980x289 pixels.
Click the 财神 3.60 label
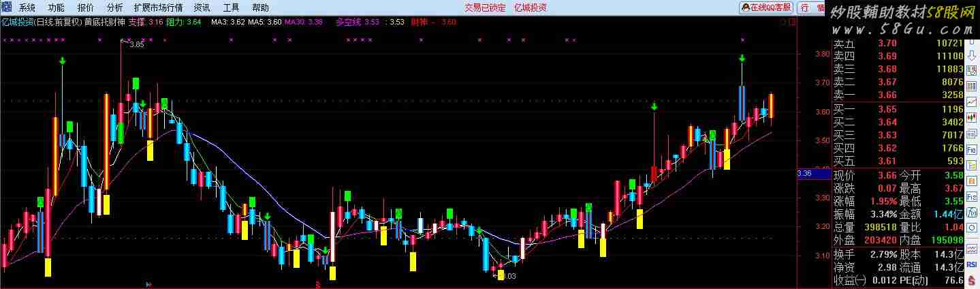point(434,22)
